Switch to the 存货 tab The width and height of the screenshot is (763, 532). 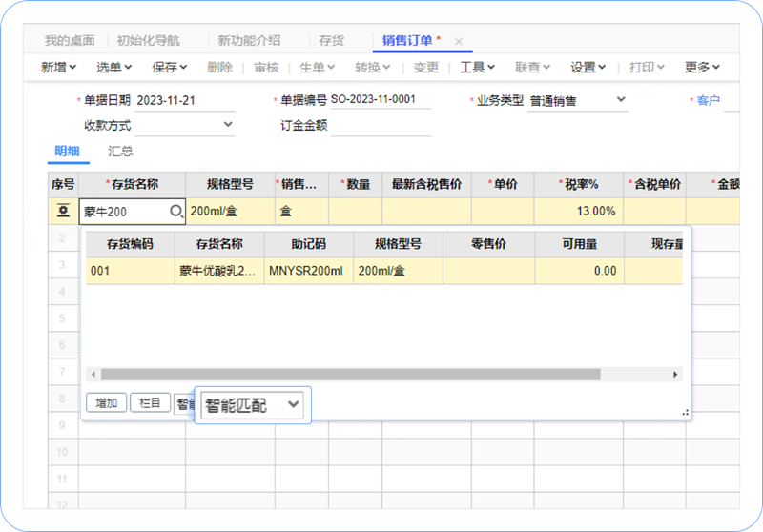(x=331, y=41)
